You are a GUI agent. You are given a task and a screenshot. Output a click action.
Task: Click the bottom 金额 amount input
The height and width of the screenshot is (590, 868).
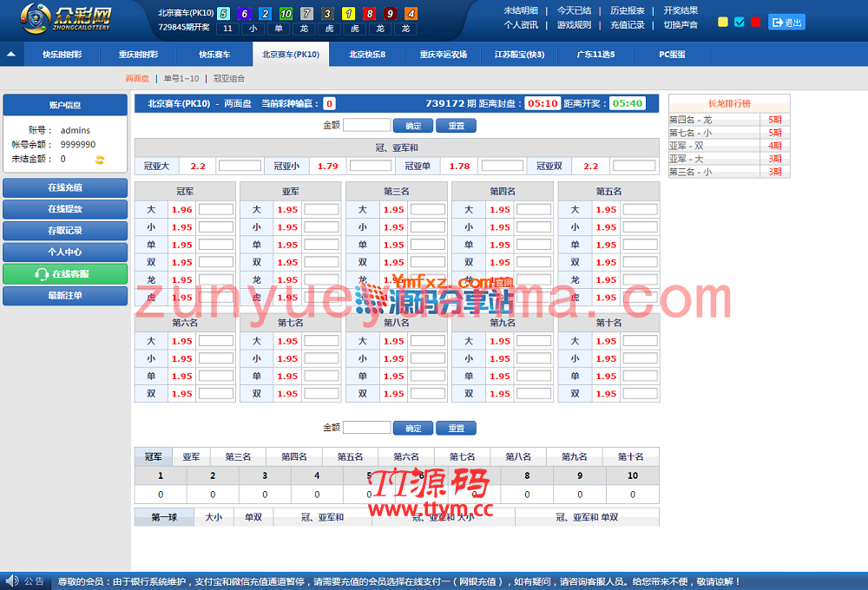366,427
